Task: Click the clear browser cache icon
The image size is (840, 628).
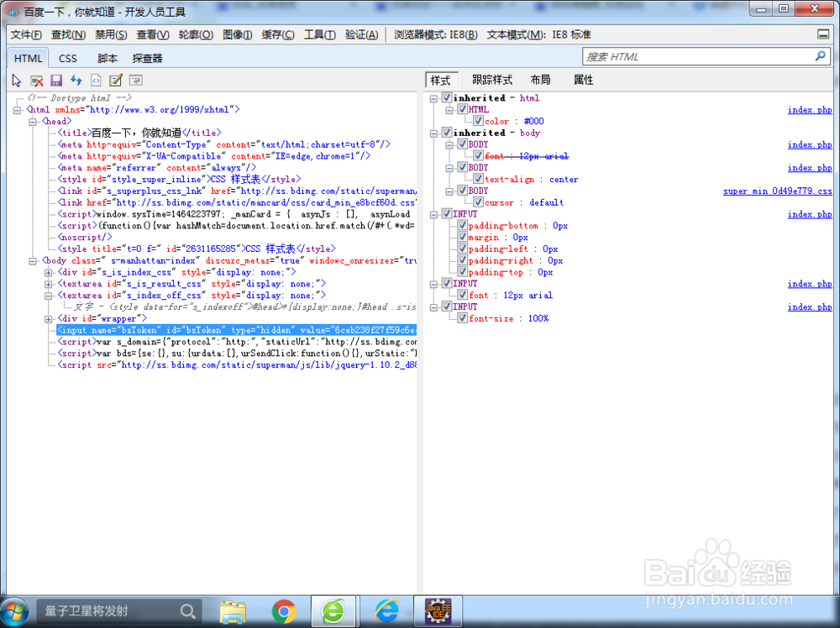Action: (x=36, y=81)
